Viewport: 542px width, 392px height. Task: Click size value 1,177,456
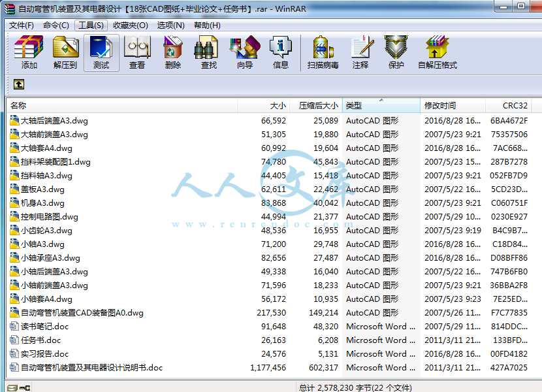pyautogui.click(x=268, y=367)
